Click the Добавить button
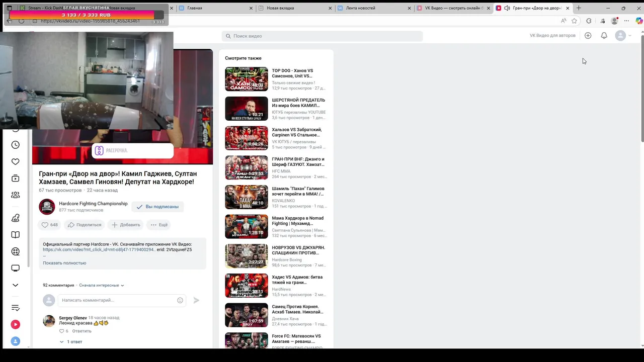 (126, 225)
